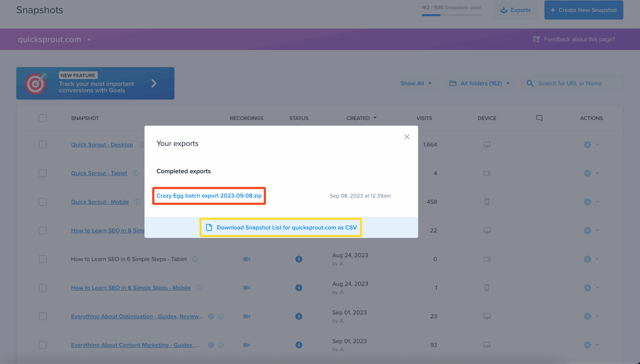The width and height of the screenshot is (640, 364).
Task: Click the folder icon beside All folders
Action: click(x=453, y=83)
